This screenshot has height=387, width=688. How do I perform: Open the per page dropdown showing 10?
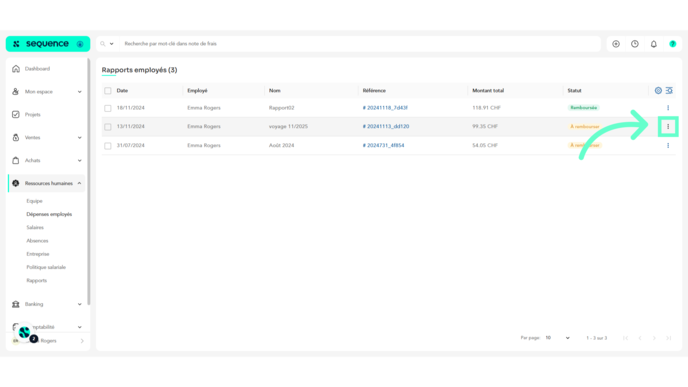pos(557,338)
